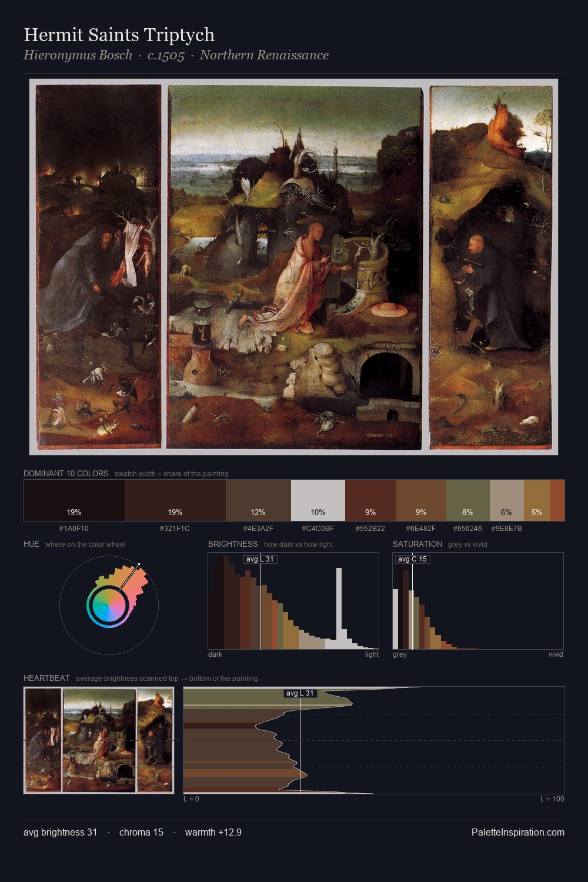588x882 pixels.
Task: Click the #321F1C hex label
Action: (175, 529)
